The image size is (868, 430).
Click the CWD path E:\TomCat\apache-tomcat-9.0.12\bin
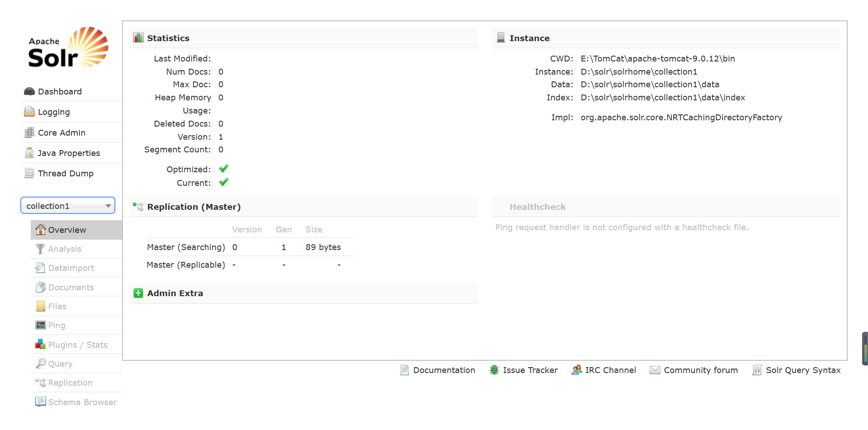click(658, 58)
